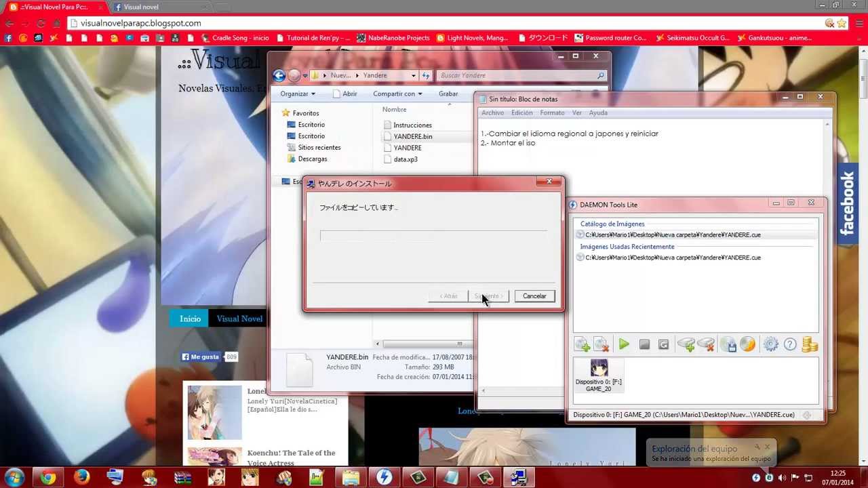
Task: Click Chrome reload page icon
Action: [41, 23]
